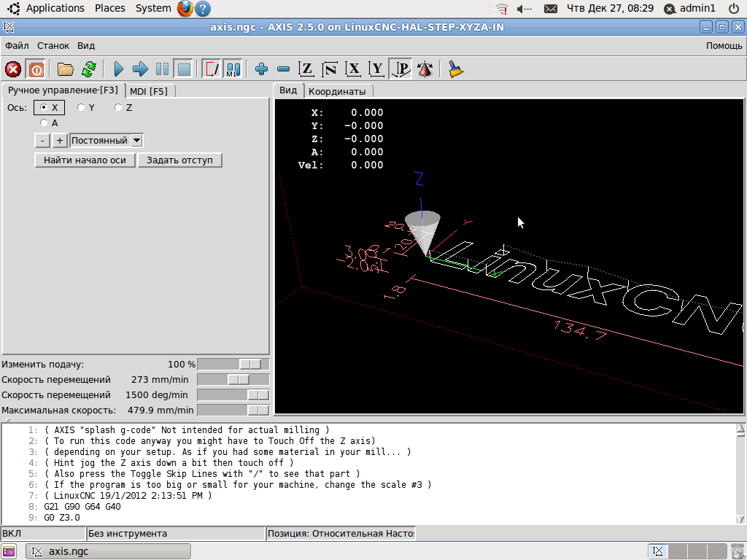Select the A axis radio button
Image resolution: width=747 pixels, height=560 pixels.
pyautogui.click(x=44, y=123)
